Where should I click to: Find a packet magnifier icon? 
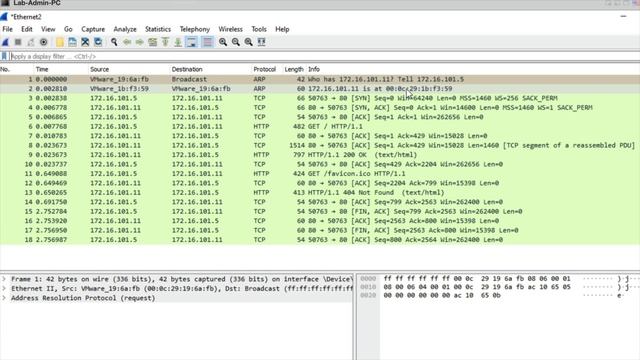pos(114,42)
